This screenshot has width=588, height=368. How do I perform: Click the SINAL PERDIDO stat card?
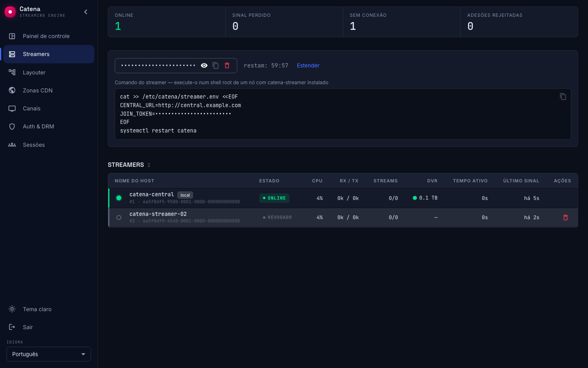click(x=284, y=22)
